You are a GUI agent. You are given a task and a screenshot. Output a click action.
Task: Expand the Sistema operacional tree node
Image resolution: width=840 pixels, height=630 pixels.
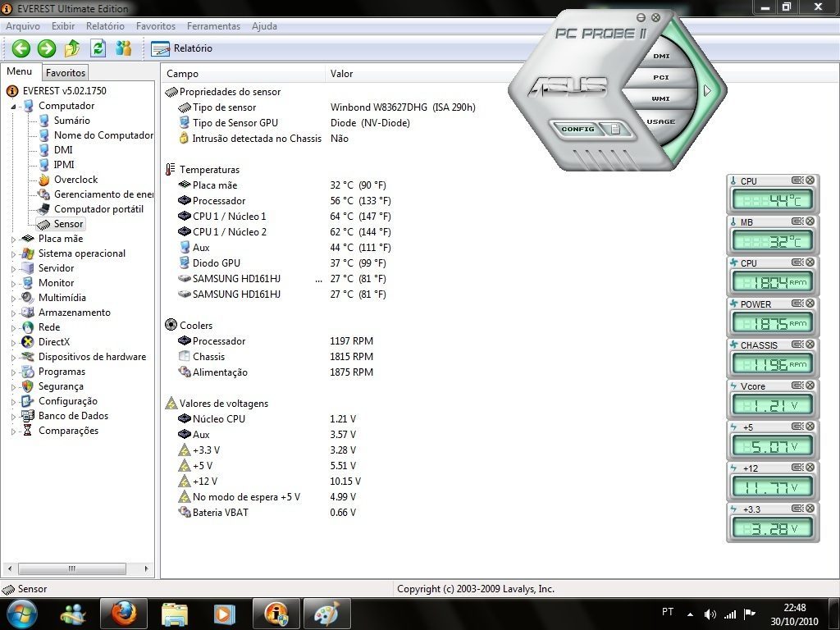13,254
